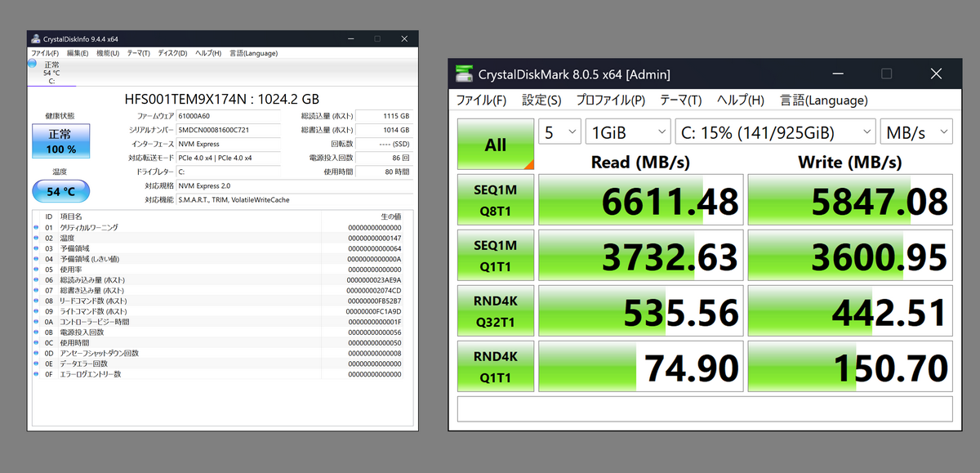Click the ファームウェア field 61000A60
Screen dimensions: 980x473
pyautogui.click(x=228, y=116)
